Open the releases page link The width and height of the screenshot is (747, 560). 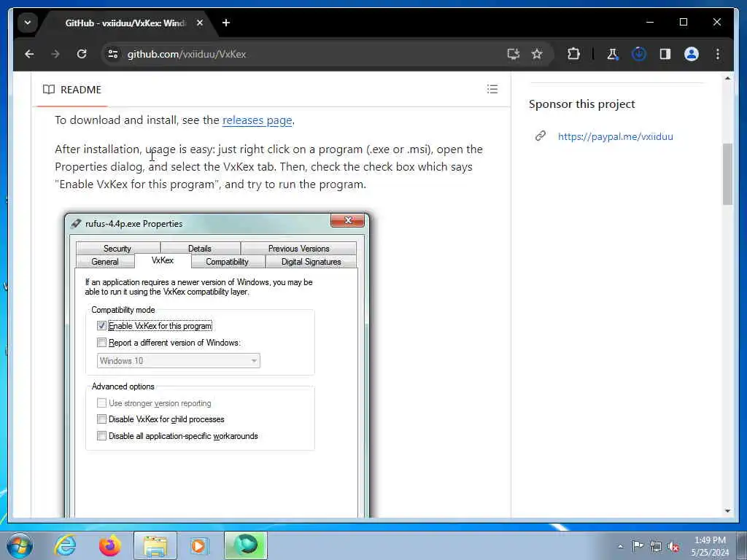[x=258, y=120]
